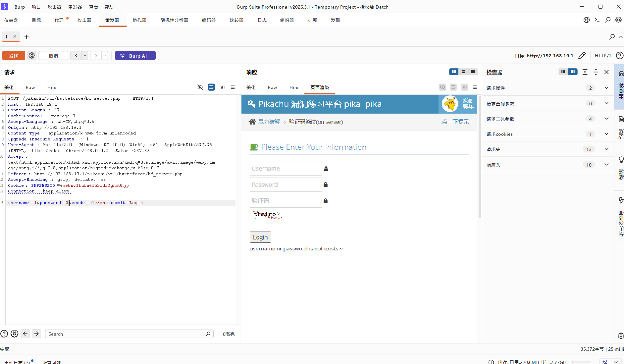This screenshot has height=364, width=624.
Task: Open search settings gear below the request
Action: point(15,334)
